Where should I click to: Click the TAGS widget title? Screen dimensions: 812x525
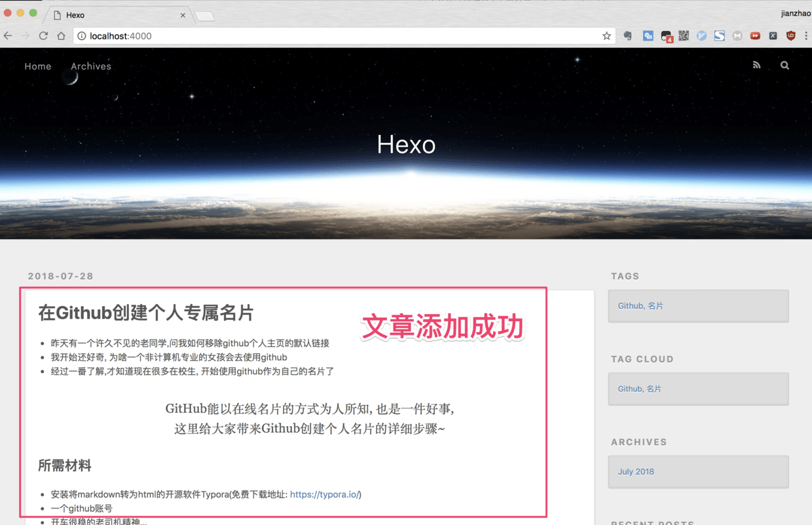[x=625, y=276]
